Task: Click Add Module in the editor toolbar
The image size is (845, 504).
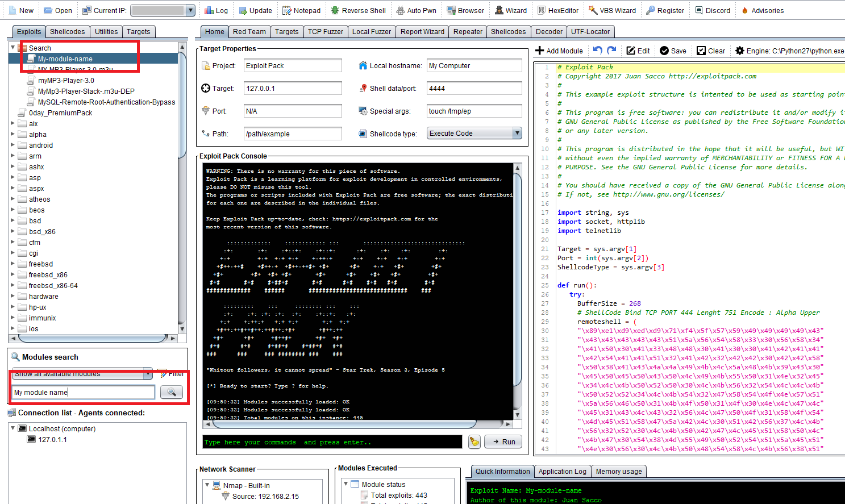Action: click(559, 51)
